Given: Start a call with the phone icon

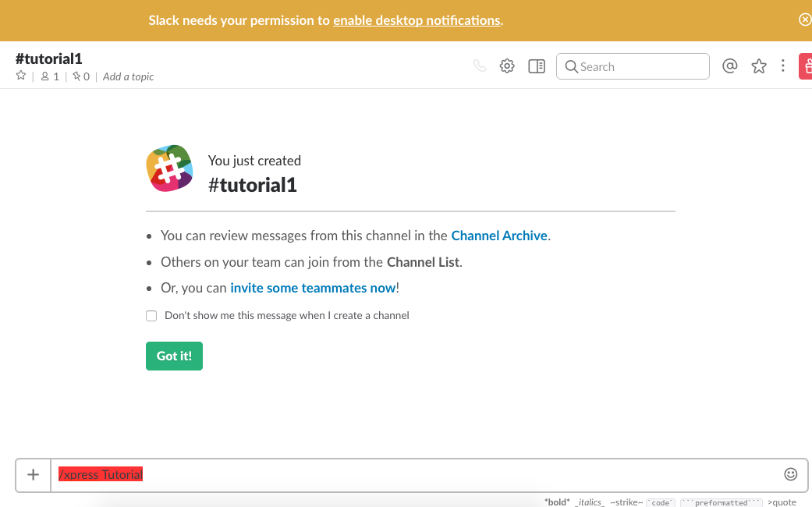Looking at the screenshot, I should tap(480, 66).
